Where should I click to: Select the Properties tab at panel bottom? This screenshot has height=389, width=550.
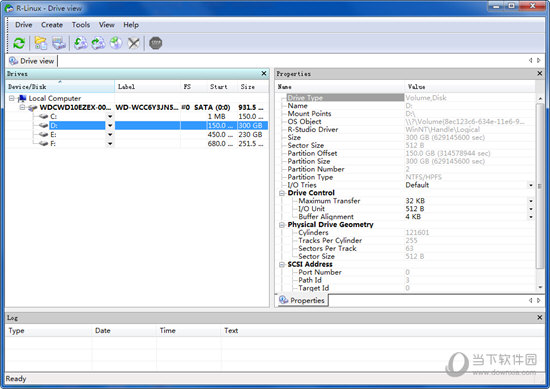point(302,300)
